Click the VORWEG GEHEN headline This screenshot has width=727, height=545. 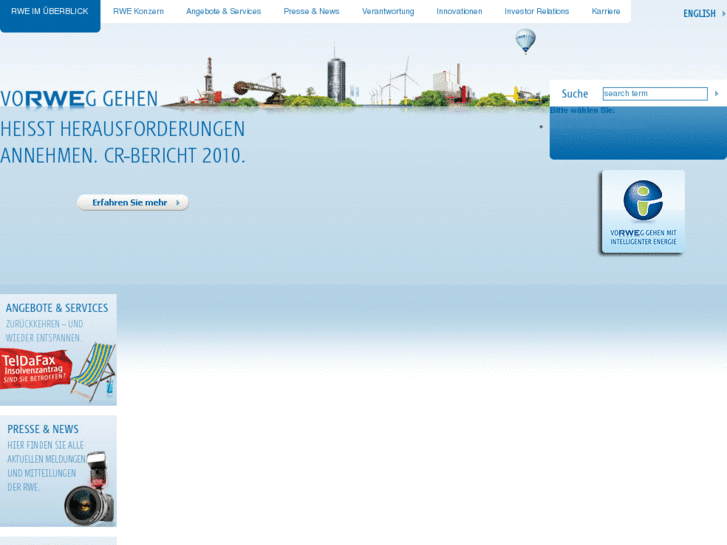pos(79,99)
